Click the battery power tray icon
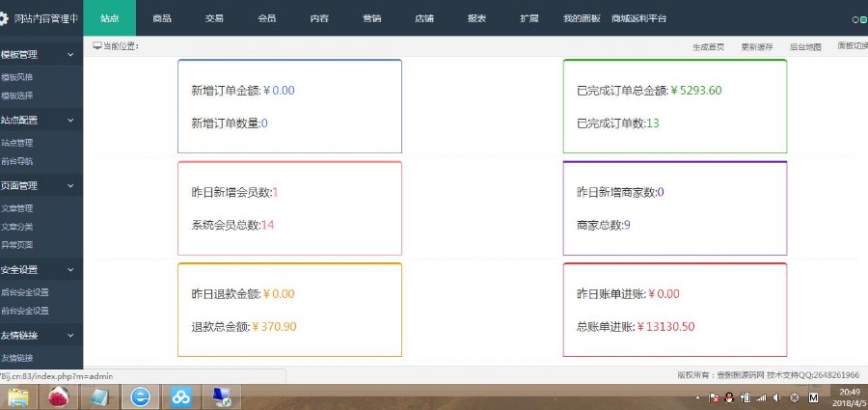Screen dimensions: 868x410 point(746,397)
